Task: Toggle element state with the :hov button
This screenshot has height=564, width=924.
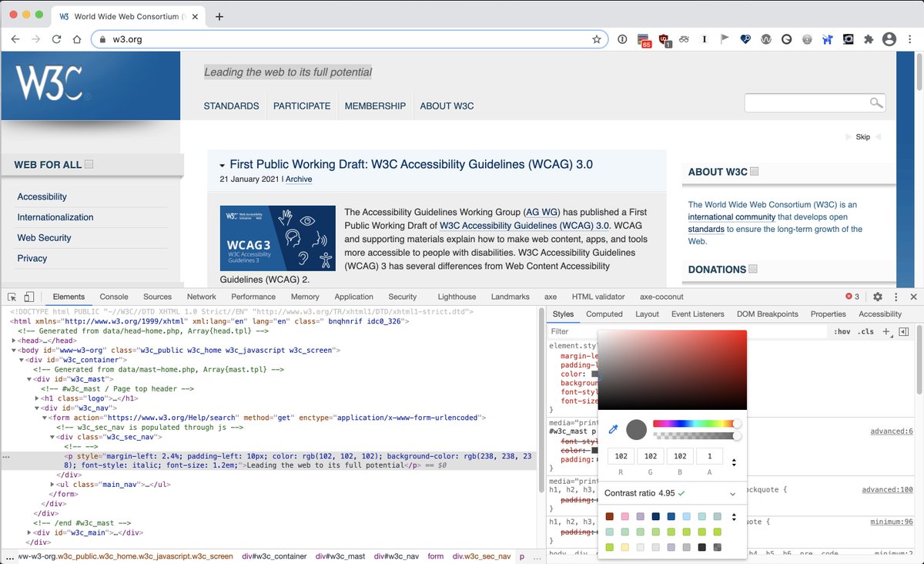Action: (842, 331)
